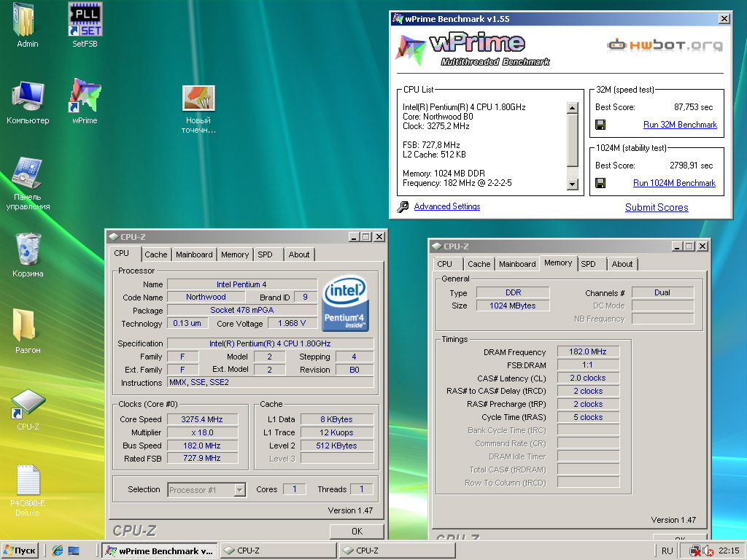Viewport: 747px width, 560px height.
Task: Switch to Cache tab in right CPU-Z window
Action: coord(479,264)
